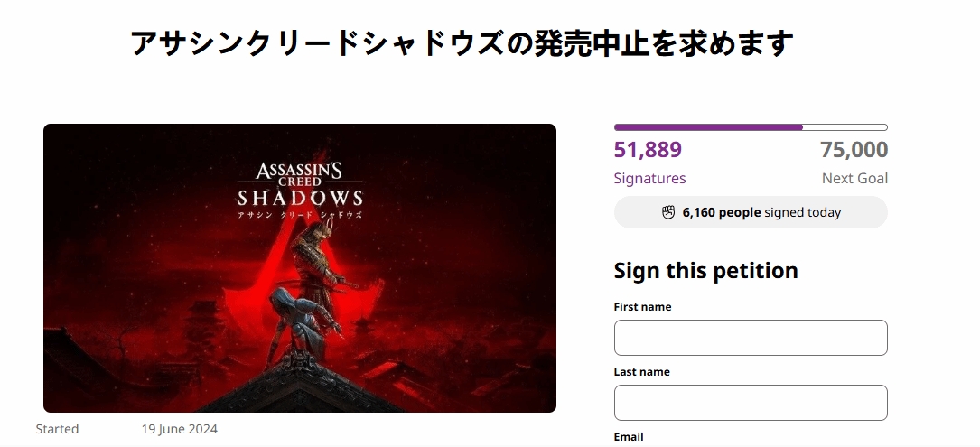Click the 75,000 goal number
This screenshot has width=980, height=447.
(x=854, y=150)
